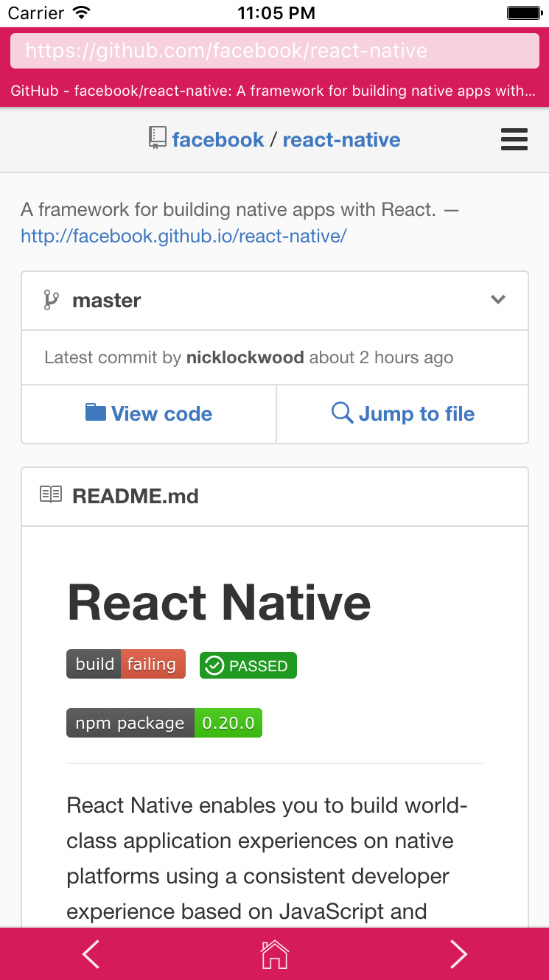The width and height of the screenshot is (549, 980).
Task: Click the green PASSED badge
Action: tap(248, 665)
